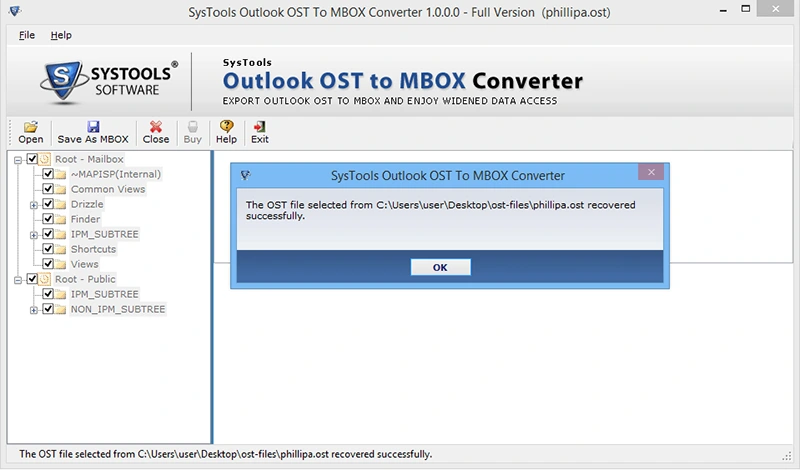Toggle the Shortcuts folder checkbox
The image size is (800, 470).
(x=48, y=249)
